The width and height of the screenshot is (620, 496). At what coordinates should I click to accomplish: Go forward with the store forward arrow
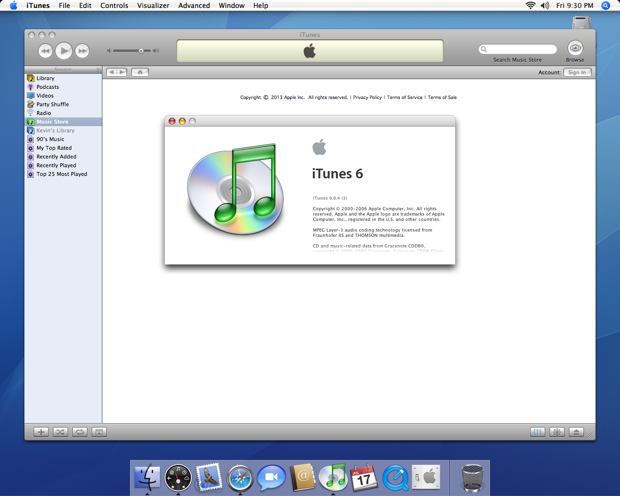(x=122, y=72)
